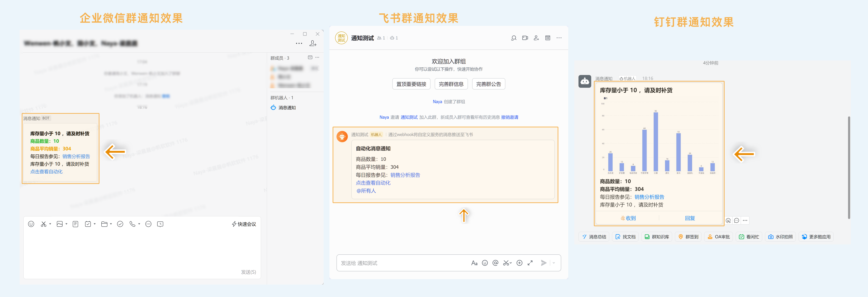This screenshot has width=868, height=297.
Task: Expand the WeCom screenshot options arrow
Action: tap(50, 224)
